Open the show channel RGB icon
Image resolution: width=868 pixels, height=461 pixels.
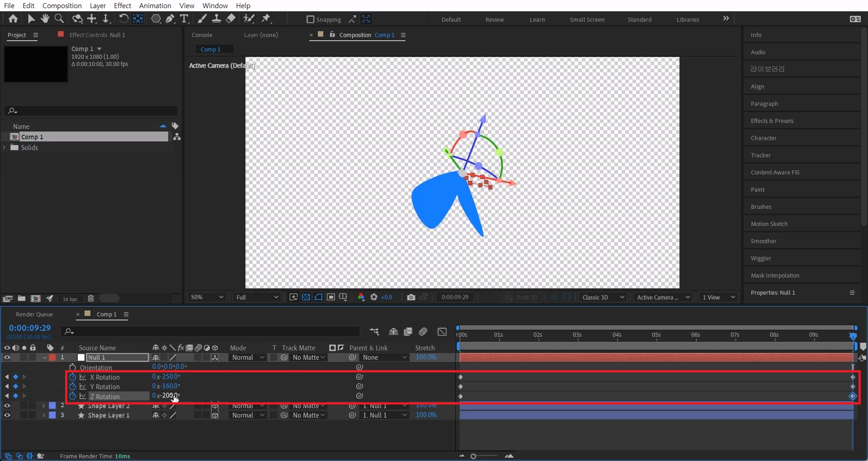[x=361, y=297]
